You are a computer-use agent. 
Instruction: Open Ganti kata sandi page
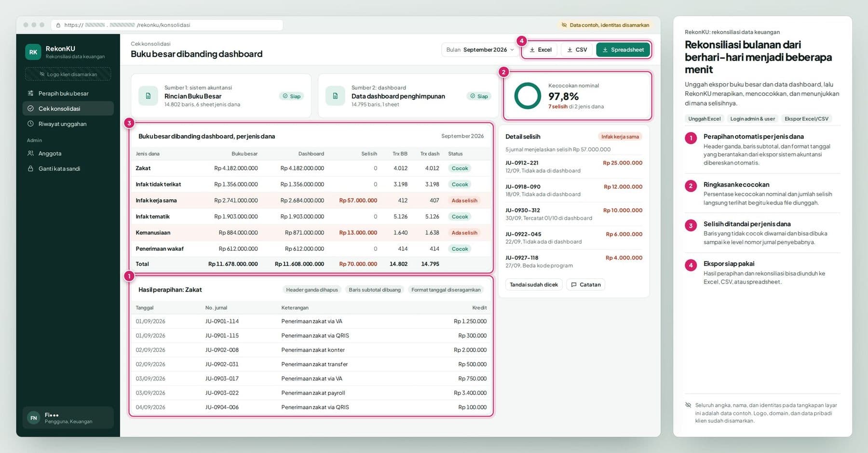(68, 168)
